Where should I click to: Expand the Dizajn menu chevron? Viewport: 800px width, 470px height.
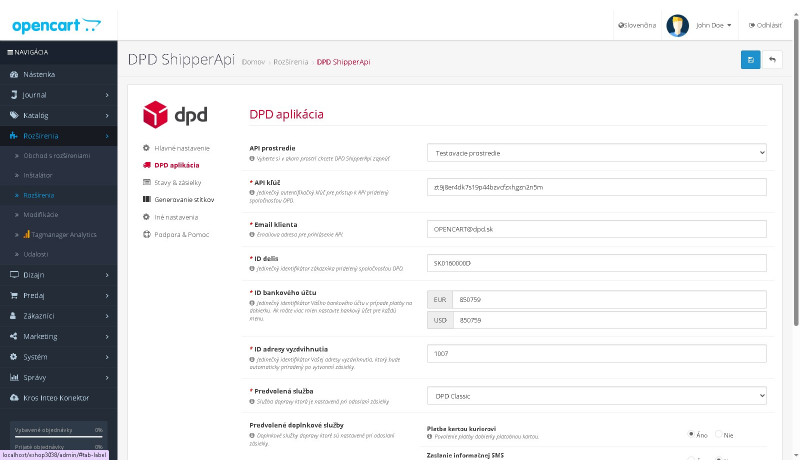pos(107,275)
